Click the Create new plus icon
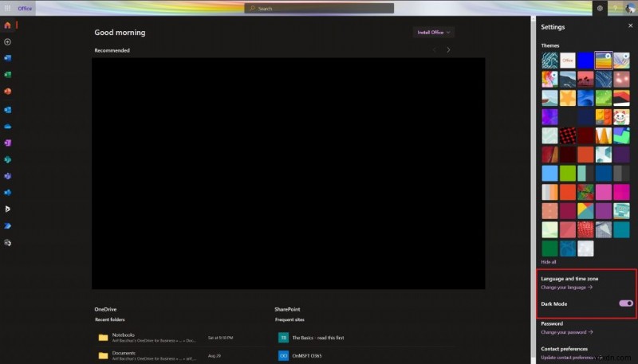Viewport: 638px width, 364px height. [x=8, y=41]
